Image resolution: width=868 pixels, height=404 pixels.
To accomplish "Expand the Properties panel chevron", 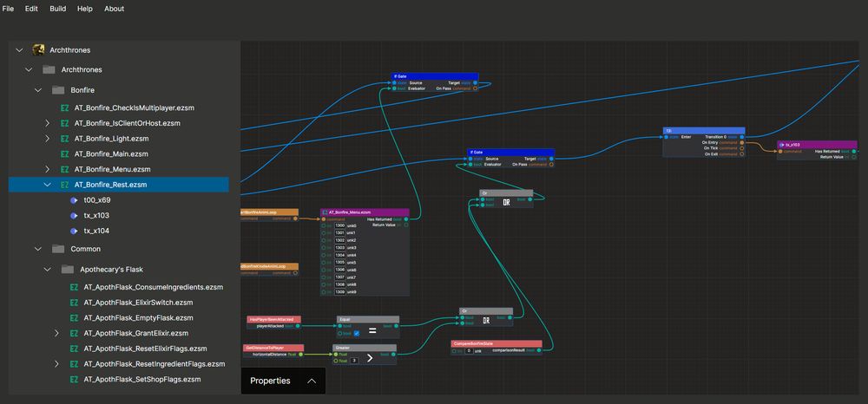I will (x=312, y=381).
